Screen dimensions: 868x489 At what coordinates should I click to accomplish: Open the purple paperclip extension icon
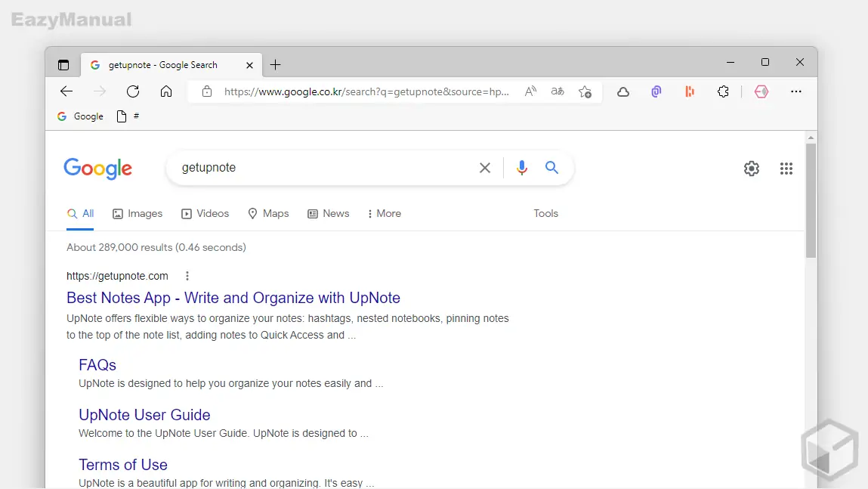click(x=656, y=92)
